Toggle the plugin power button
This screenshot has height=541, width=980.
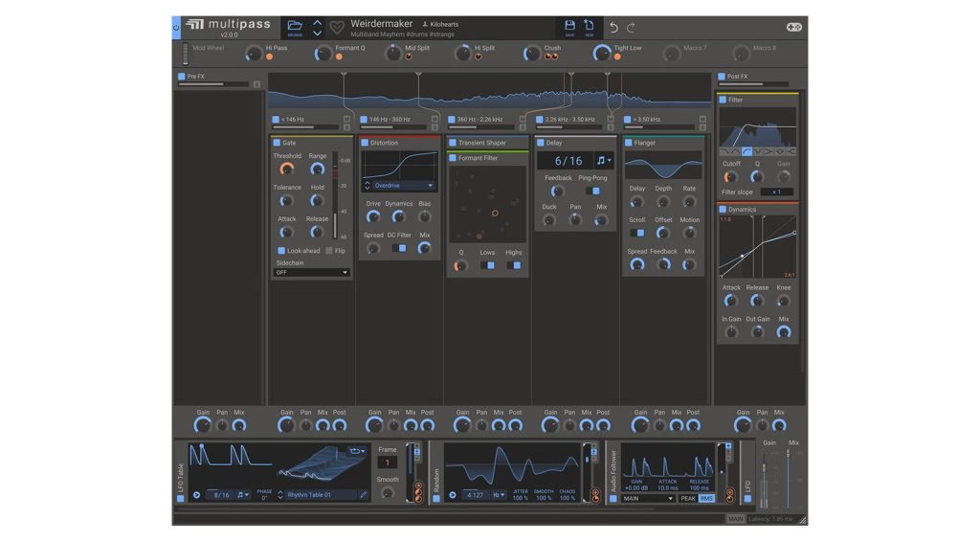[176, 28]
